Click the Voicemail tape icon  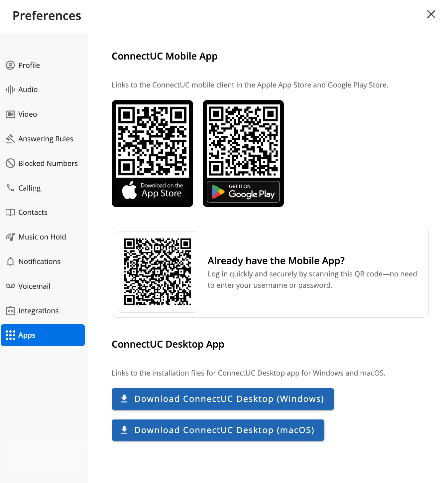(x=10, y=286)
